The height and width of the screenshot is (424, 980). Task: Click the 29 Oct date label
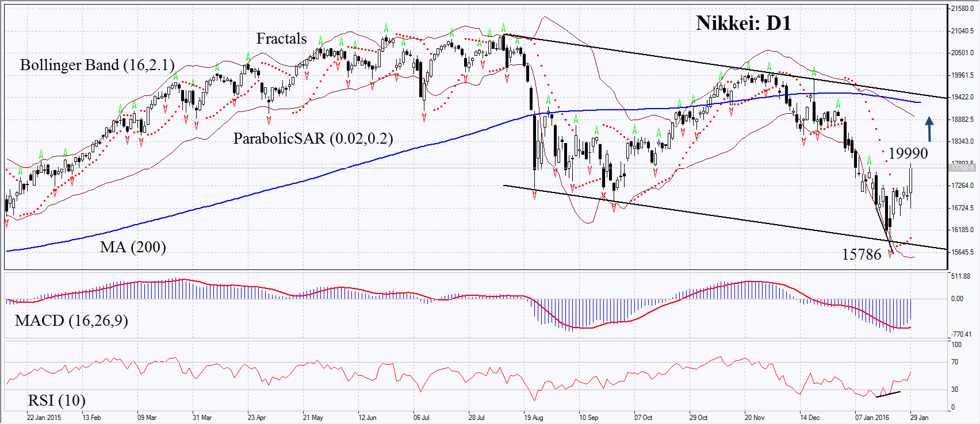(698, 418)
